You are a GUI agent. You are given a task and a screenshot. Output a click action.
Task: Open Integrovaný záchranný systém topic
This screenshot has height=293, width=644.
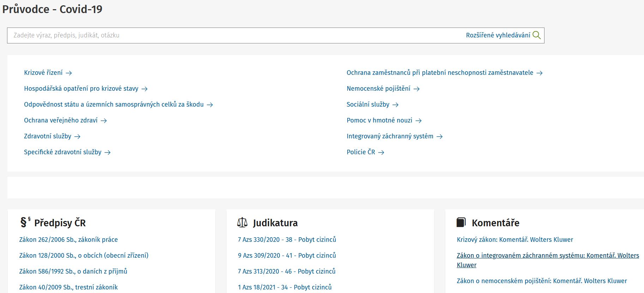click(x=390, y=136)
